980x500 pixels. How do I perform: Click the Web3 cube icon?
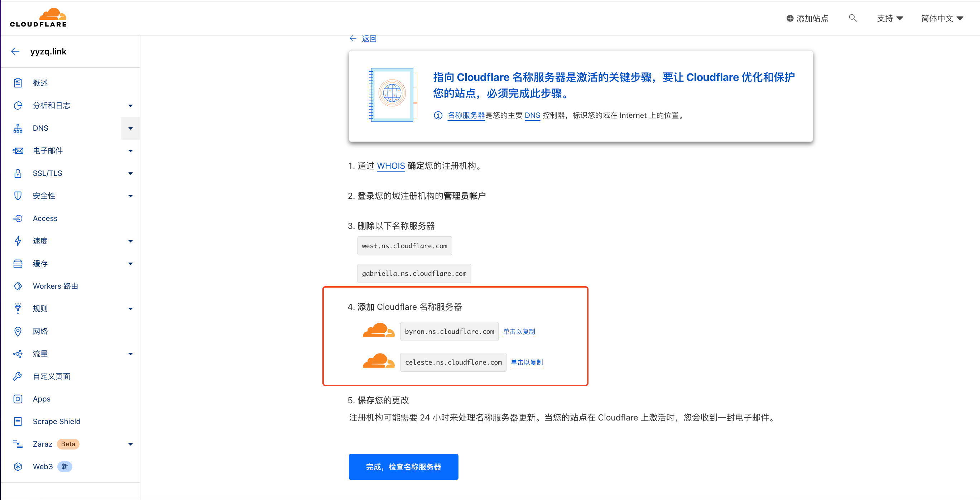click(x=18, y=467)
